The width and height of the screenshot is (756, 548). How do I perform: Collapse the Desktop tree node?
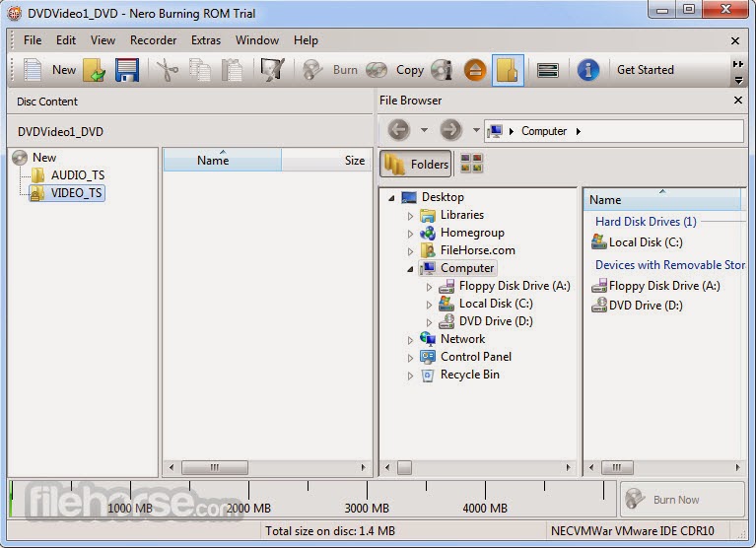click(391, 197)
